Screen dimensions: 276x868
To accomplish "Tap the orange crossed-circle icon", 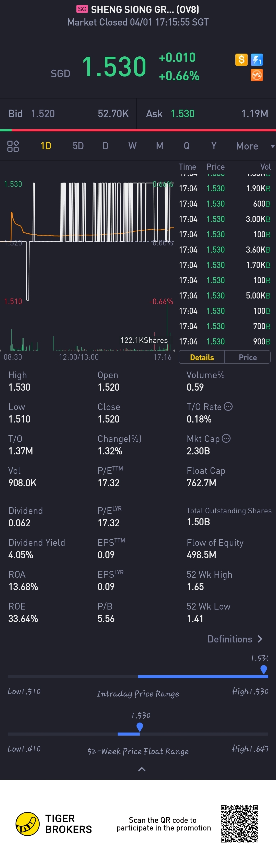I will point(257,75).
